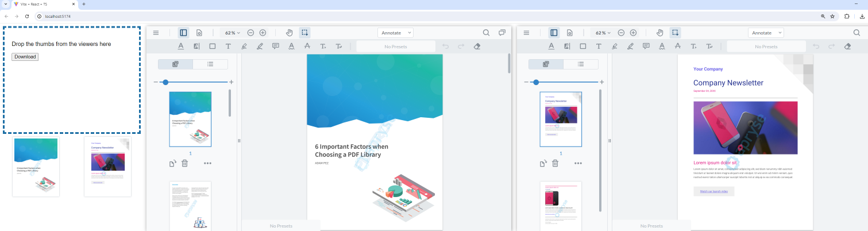Toggle the Select tool in the right viewer

676,33
